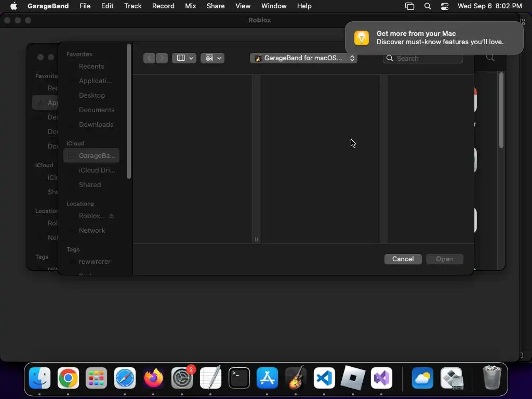532x399 pixels.
Task: Select Desktop in dialog sidebar
Action: 91,96
